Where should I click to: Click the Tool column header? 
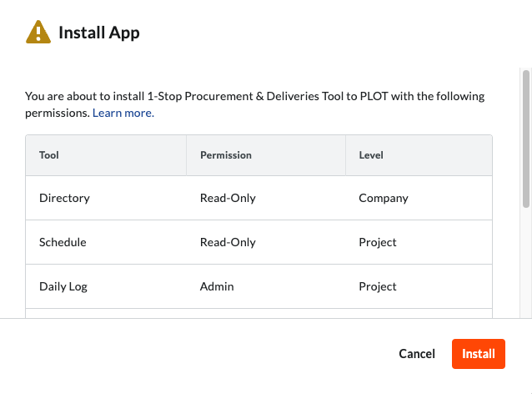[x=49, y=155]
